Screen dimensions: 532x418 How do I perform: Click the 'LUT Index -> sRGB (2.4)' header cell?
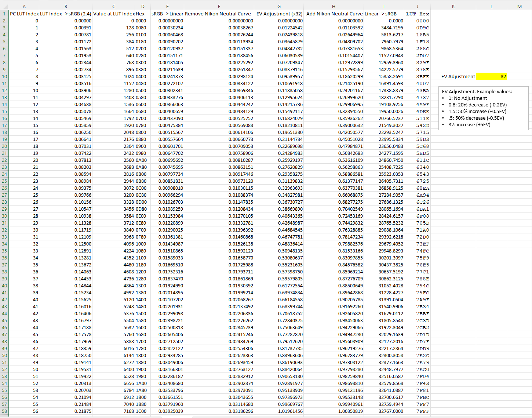pos(66,14)
